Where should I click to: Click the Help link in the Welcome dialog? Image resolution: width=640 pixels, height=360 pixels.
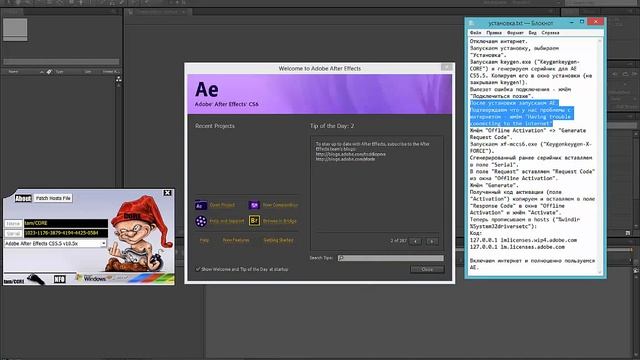(x=204, y=240)
